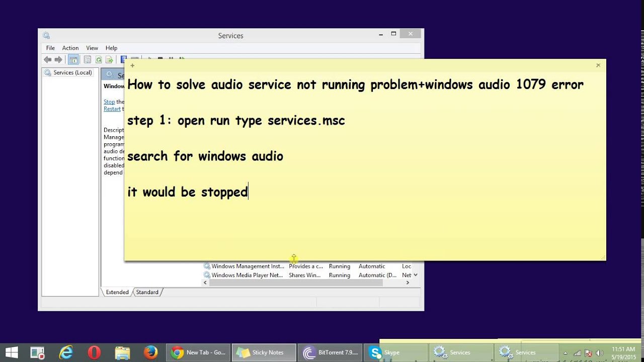Launch Firefox from the taskbar
Viewport: 644px width, 362px height.
150,352
